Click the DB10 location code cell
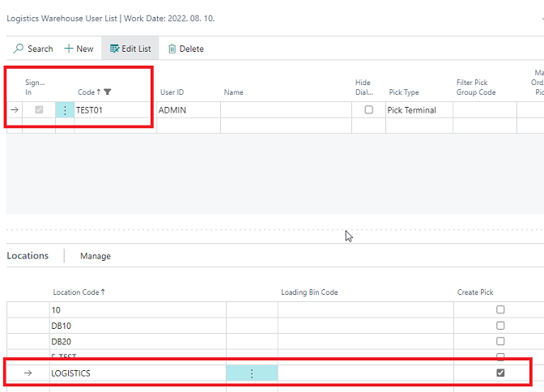The height and width of the screenshot is (392, 544). pyautogui.click(x=138, y=326)
